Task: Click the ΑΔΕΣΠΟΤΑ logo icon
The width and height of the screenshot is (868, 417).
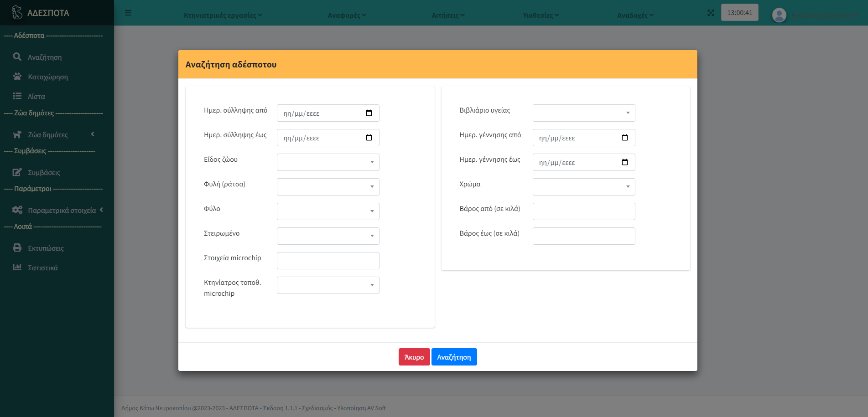Action: (17, 12)
